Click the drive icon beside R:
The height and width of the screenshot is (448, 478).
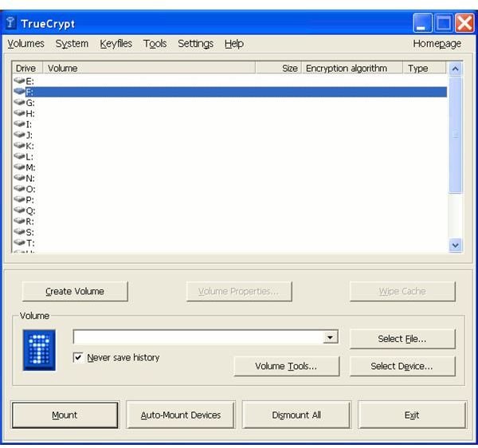[19, 221]
